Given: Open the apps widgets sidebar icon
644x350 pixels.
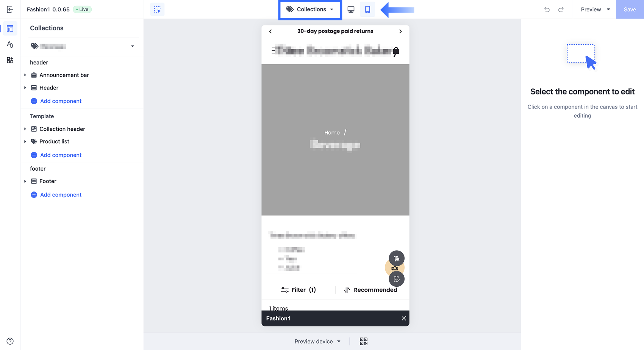Looking at the screenshot, I should pos(10,60).
